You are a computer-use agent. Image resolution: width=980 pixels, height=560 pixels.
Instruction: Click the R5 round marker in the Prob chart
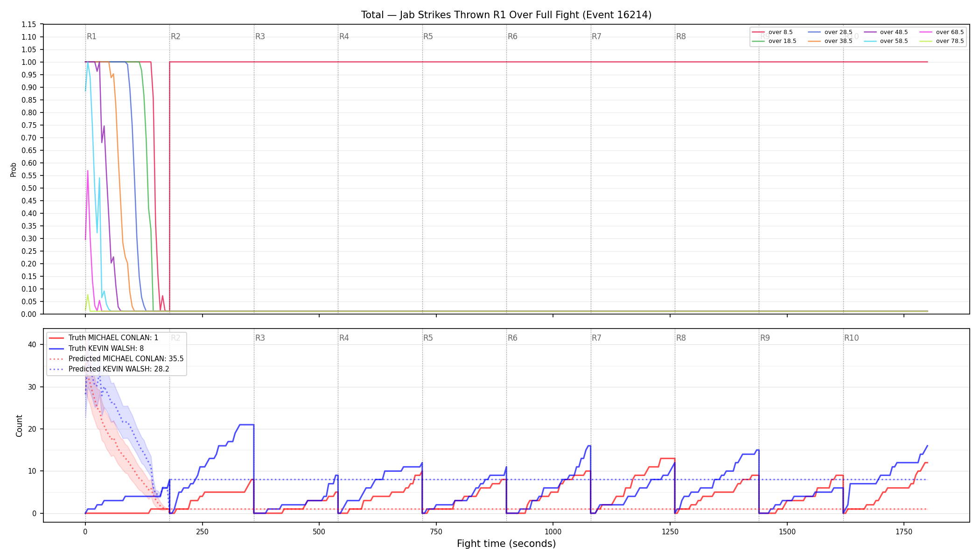tap(428, 36)
